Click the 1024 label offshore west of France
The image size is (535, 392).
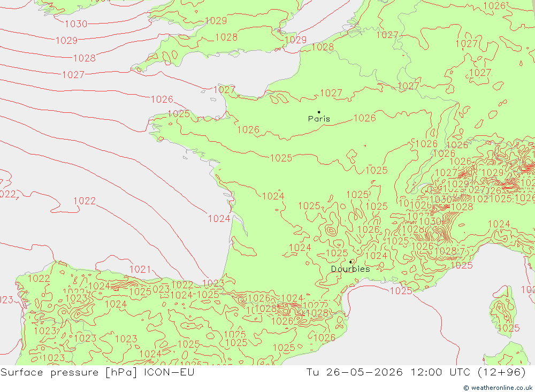coord(219,218)
